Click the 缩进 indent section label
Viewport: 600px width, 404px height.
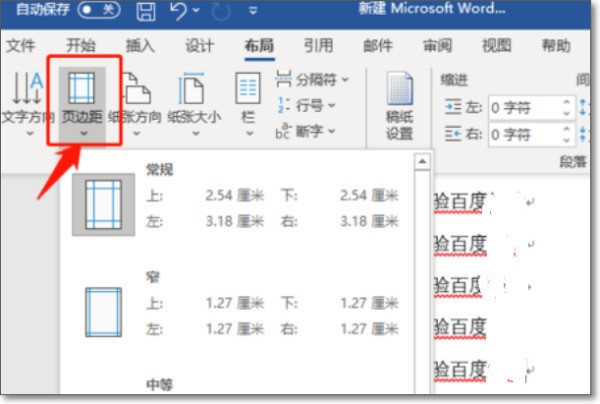(x=454, y=80)
